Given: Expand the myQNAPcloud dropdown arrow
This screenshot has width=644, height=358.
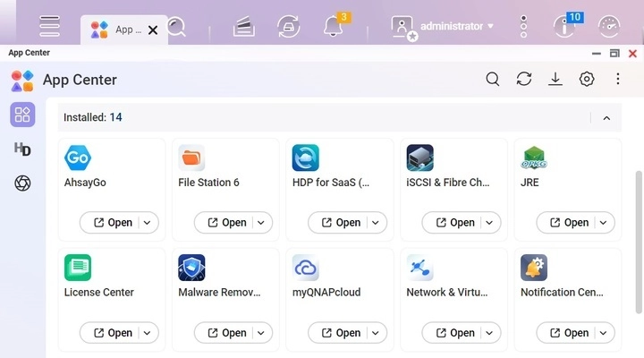Looking at the screenshot, I should [376, 333].
